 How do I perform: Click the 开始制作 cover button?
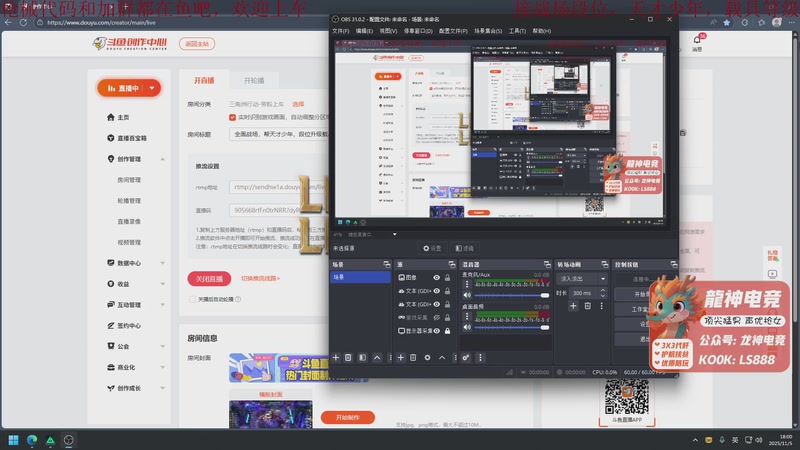[347, 417]
